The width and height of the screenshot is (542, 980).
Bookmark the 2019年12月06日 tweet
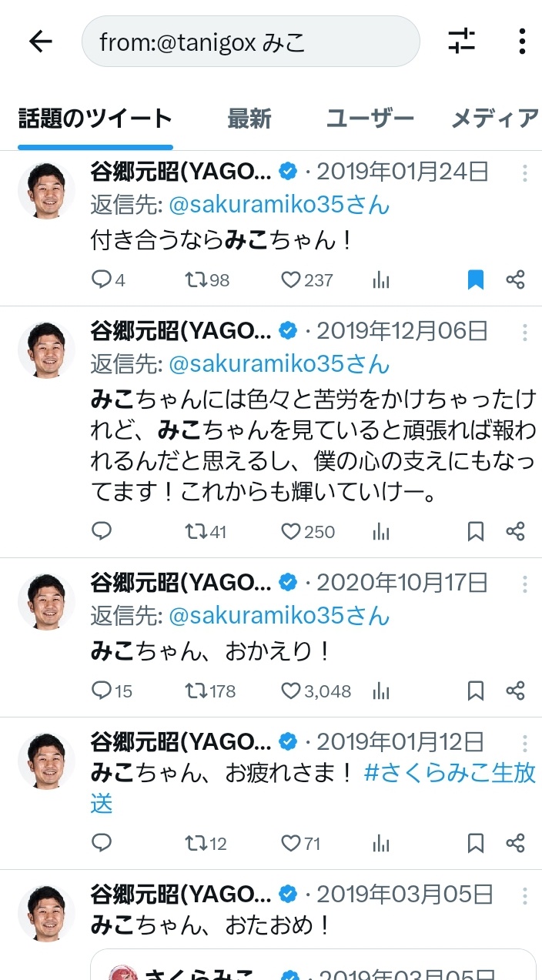[476, 532]
